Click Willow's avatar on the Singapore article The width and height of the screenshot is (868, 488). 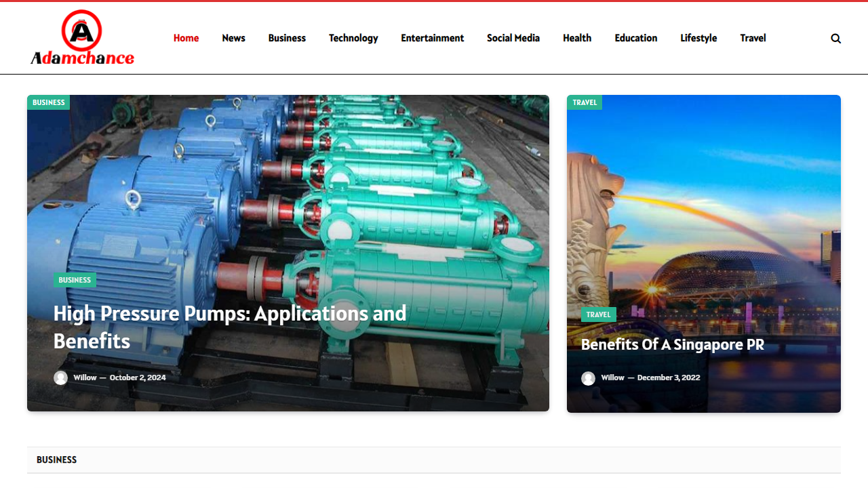[589, 378]
